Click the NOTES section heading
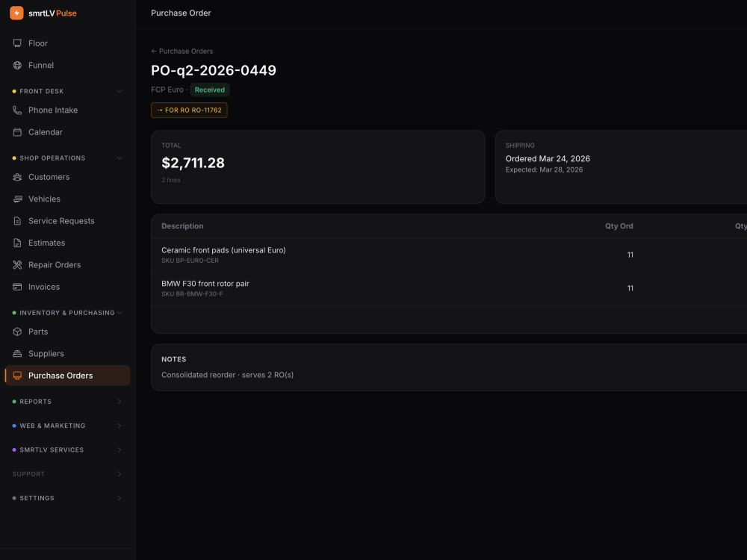This screenshot has width=747, height=560. click(174, 360)
